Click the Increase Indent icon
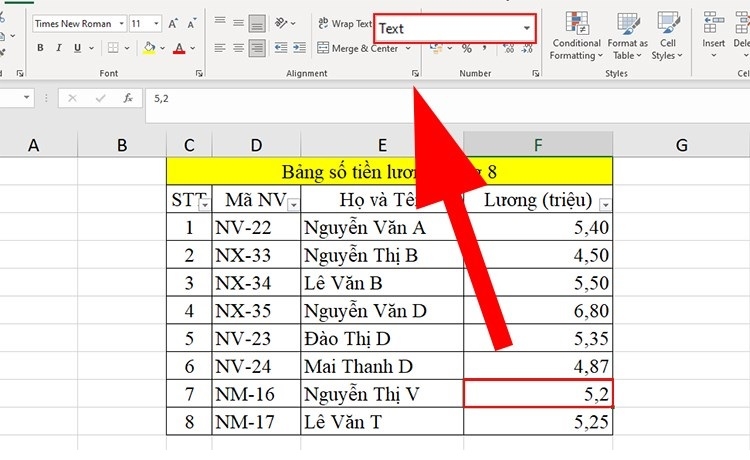The width and height of the screenshot is (750, 460). point(299,47)
